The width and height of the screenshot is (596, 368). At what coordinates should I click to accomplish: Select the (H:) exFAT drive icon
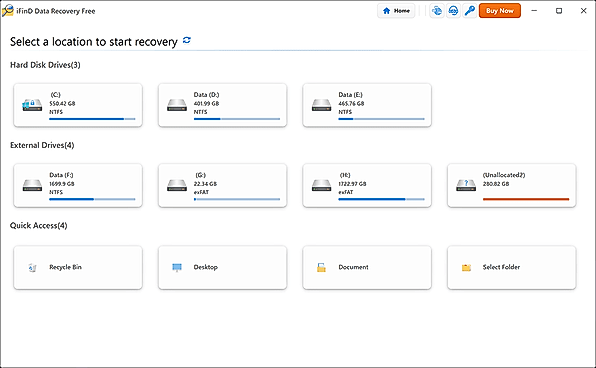pyautogui.click(x=322, y=185)
